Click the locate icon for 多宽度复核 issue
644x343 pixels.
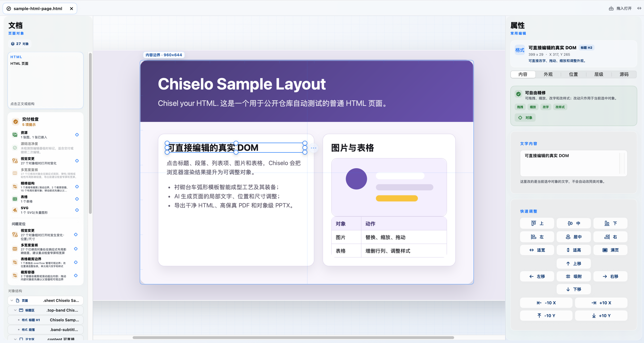pyautogui.click(x=76, y=249)
